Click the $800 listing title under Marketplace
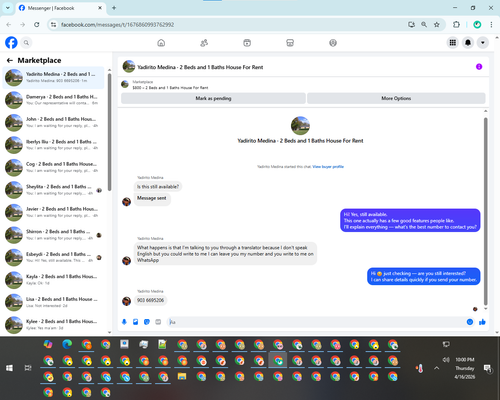The width and height of the screenshot is (500, 400). click(x=170, y=88)
